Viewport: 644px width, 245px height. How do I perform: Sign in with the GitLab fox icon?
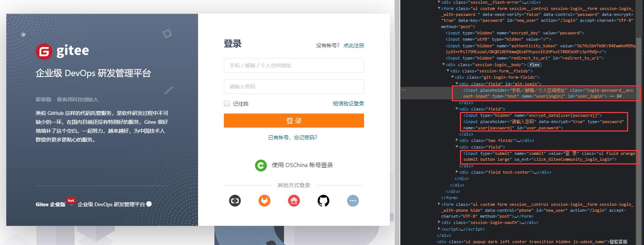(x=264, y=201)
